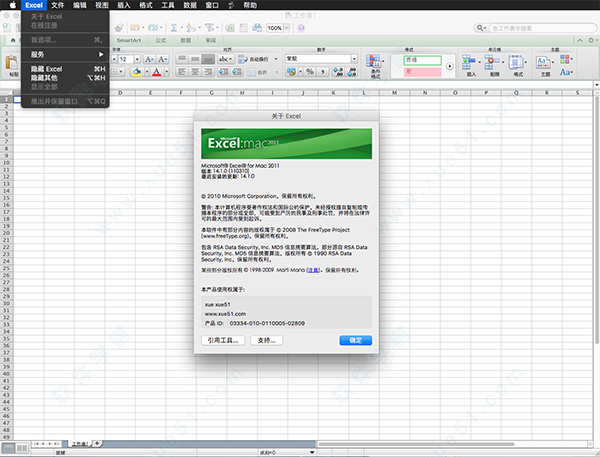Screen dimensions: 600x457
Task: Click the Decrease decimal icon
Action: click(x=352, y=72)
